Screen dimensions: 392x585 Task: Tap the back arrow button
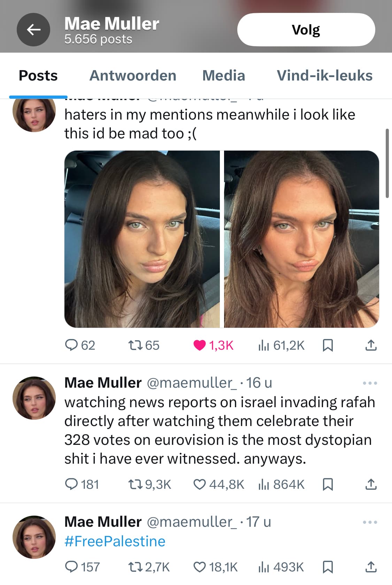coord(33,30)
